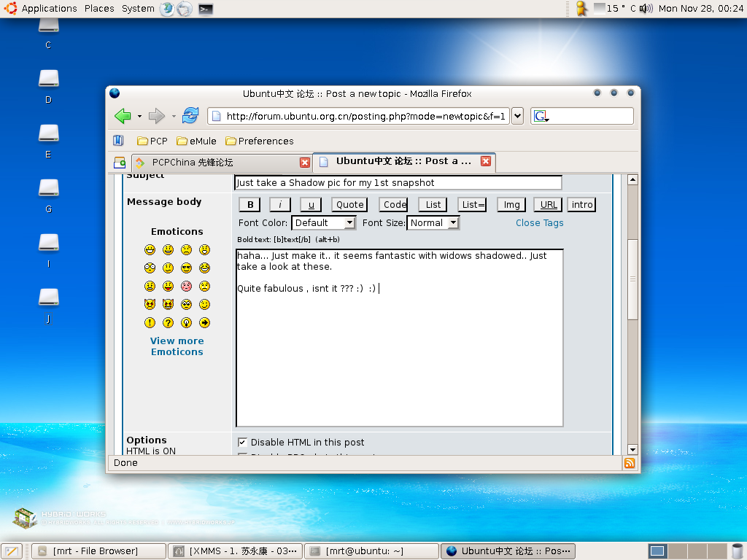Click the u underline button
This screenshot has width=747, height=560.
[x=311, y=205]
